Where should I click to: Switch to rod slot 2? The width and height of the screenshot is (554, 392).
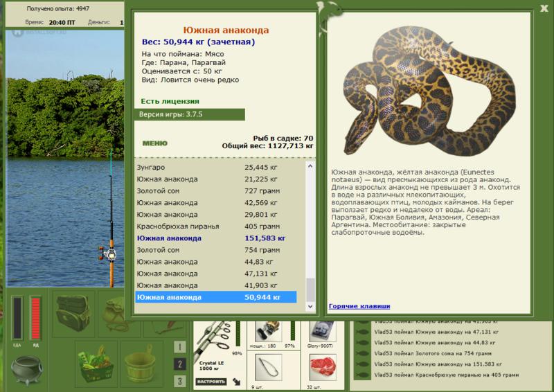[179, 364]
